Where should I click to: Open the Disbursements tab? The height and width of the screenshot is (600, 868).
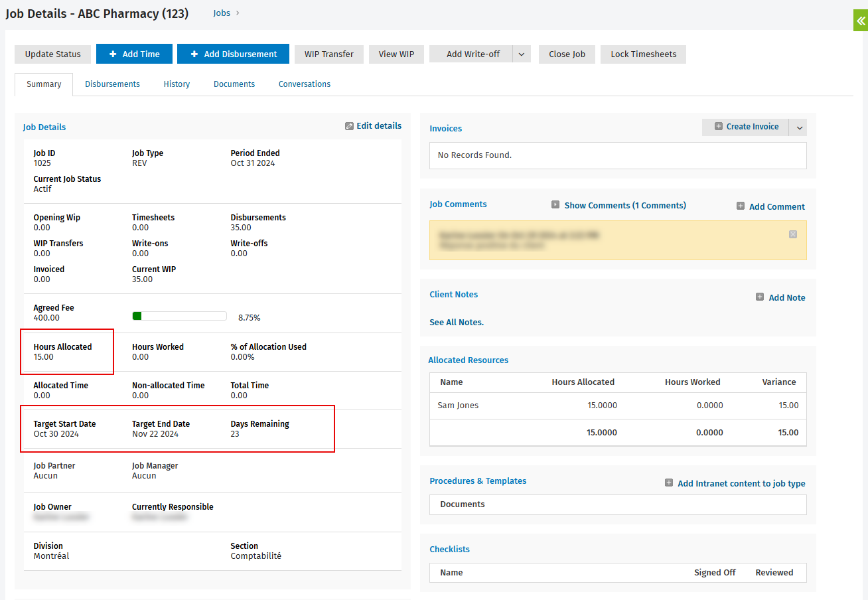pos(112,84)
